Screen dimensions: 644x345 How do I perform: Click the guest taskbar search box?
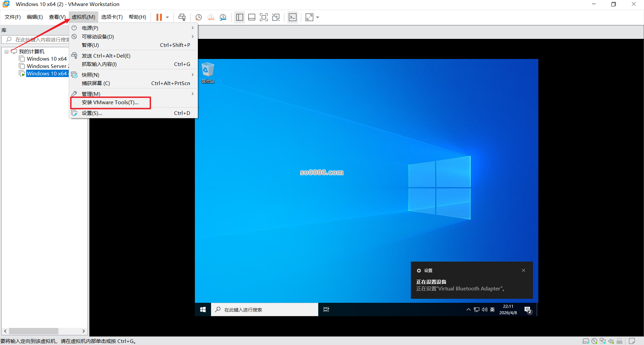(265, 309)
